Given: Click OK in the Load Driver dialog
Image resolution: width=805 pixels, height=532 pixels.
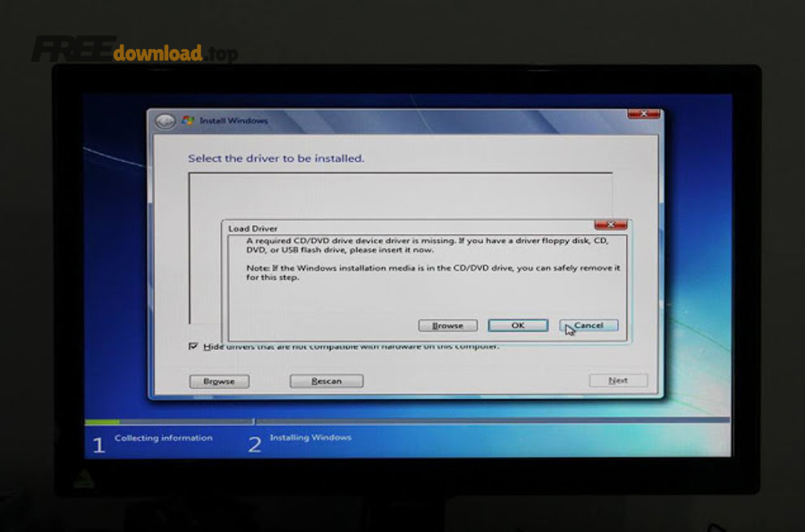Looking at the screenshot, I should pos(518,325).
